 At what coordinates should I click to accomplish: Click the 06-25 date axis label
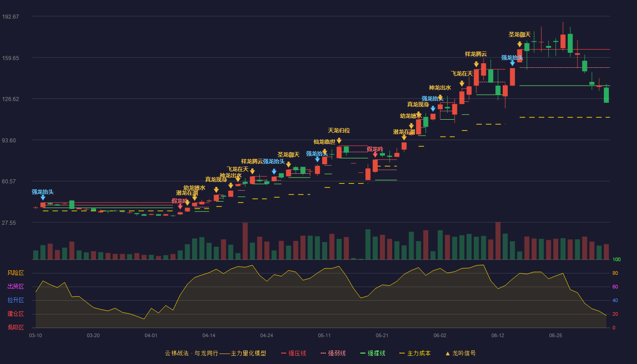point(556,335)
